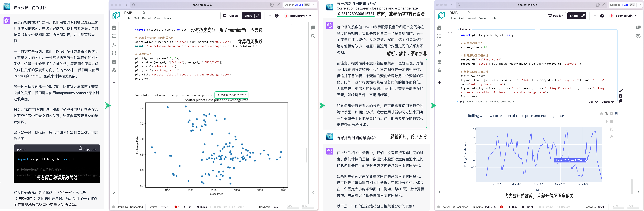Viewport: 644px width, 211px height.
Task: Open the AI Lab chevron dropdown in rolling-correlation window
Action: [x=640, y=5]
